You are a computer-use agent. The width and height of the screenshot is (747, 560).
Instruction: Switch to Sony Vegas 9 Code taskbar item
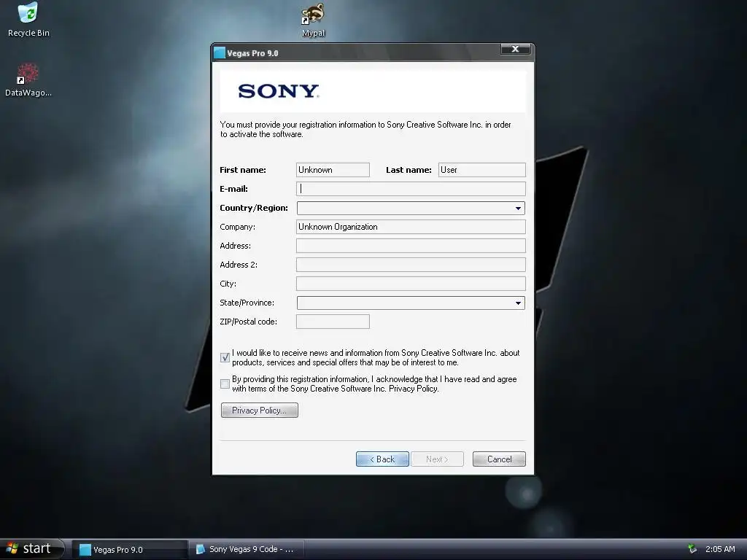tap(247, 550)
